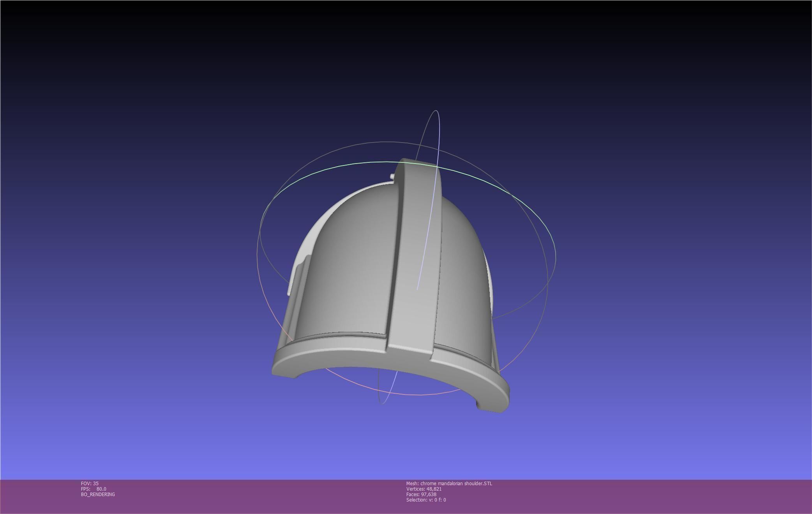Click the Vertices: 48,821 count
The image size is (812, 514).
424,489
